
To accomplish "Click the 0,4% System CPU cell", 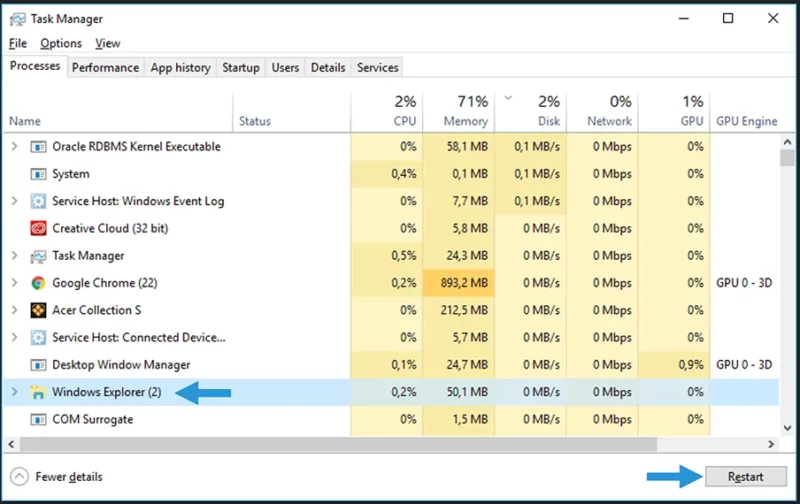I will (387, 174).
